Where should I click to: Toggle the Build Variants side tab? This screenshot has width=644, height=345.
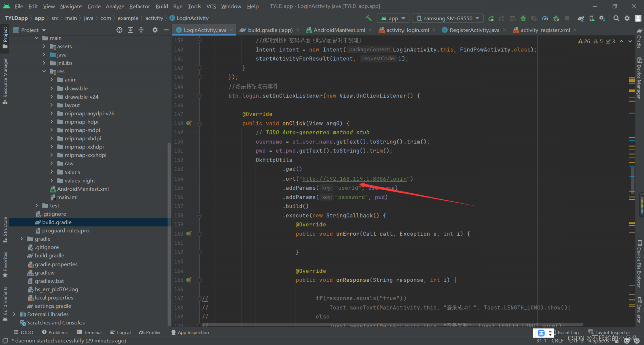coord(5,303)
